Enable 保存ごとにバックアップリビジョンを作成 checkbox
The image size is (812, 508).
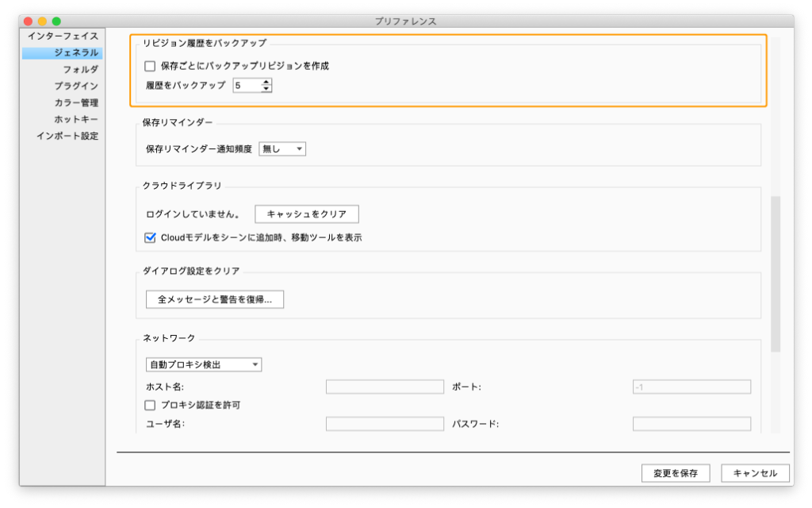tap(150, 66)
